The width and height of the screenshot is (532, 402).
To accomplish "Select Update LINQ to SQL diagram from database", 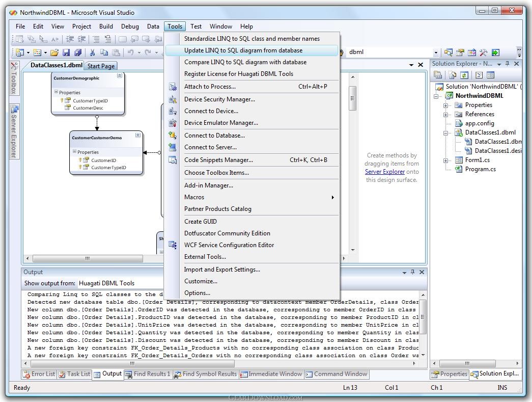I will coord(252,50).
